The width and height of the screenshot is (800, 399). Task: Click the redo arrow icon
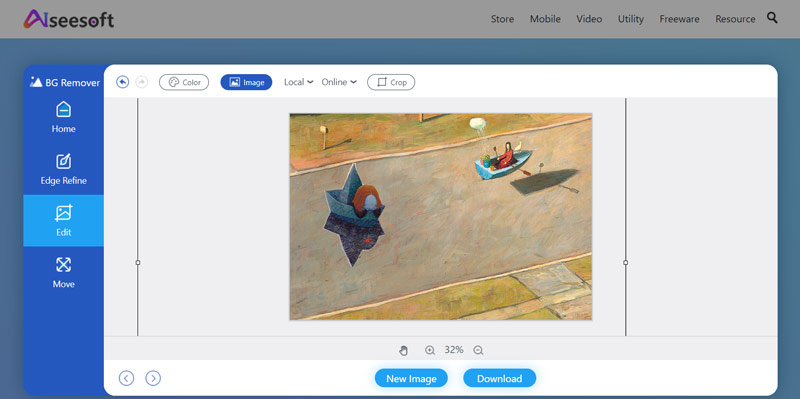point(142,82)
